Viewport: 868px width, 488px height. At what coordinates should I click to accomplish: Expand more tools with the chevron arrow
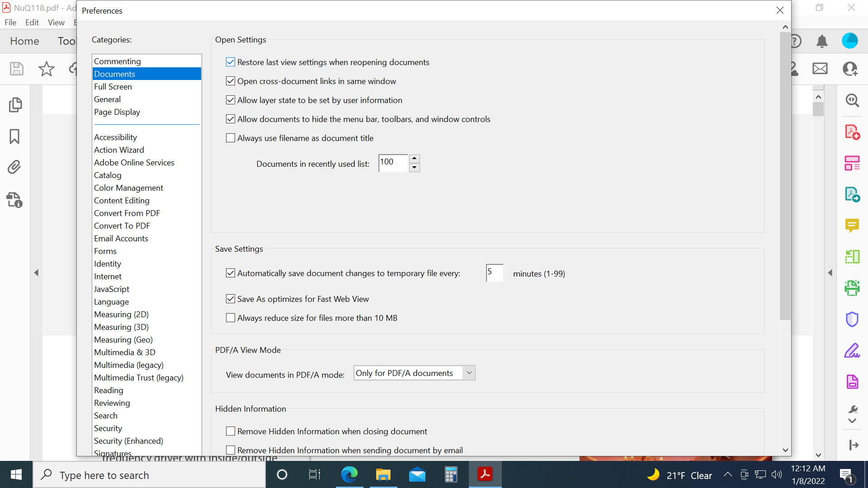tap(852, 421)
